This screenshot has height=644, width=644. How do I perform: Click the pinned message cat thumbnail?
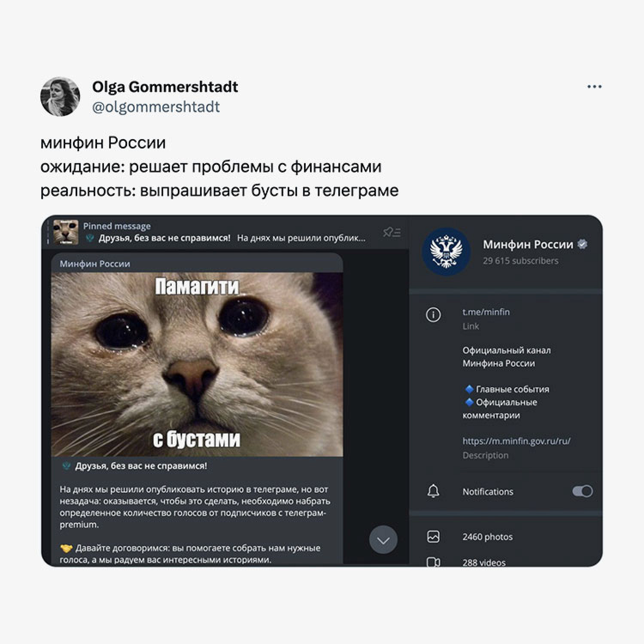coord(66,232)
